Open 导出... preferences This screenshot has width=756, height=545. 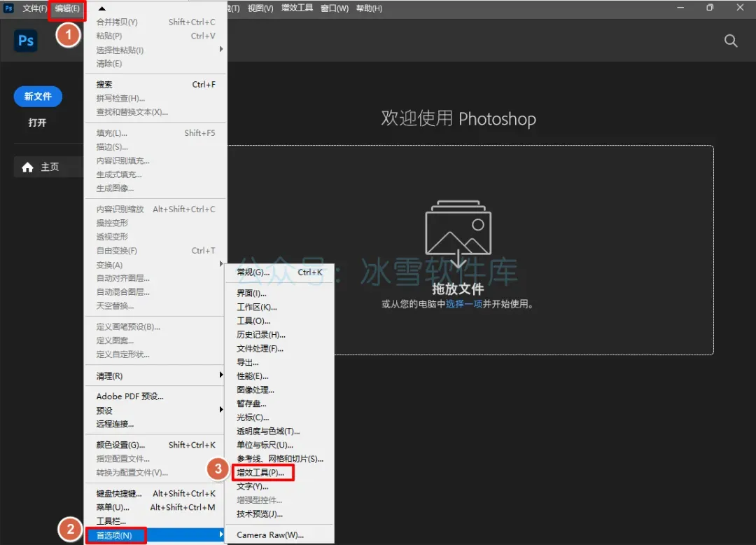click(x=279, y=362)
